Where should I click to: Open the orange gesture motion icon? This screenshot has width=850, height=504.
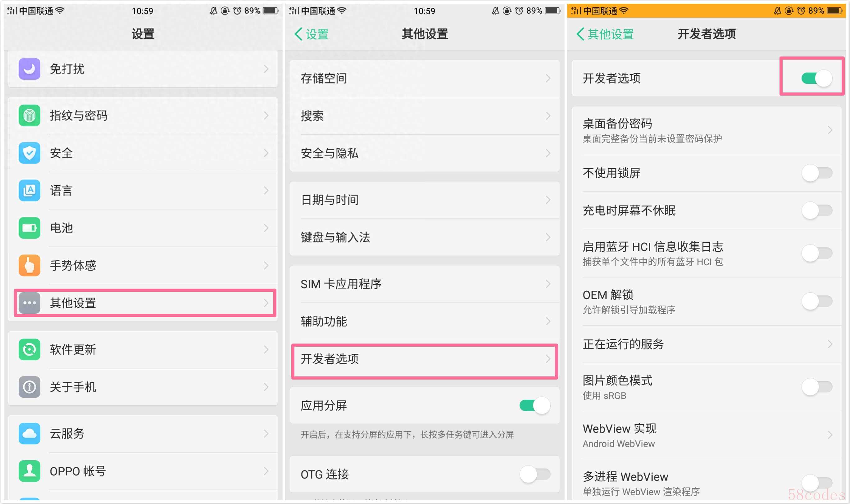pos(29,265)
